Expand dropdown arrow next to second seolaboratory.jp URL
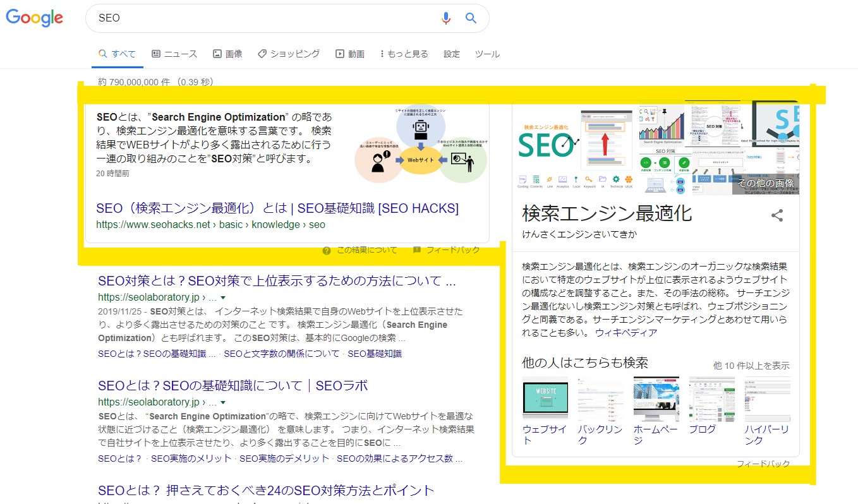 [223, 402]
